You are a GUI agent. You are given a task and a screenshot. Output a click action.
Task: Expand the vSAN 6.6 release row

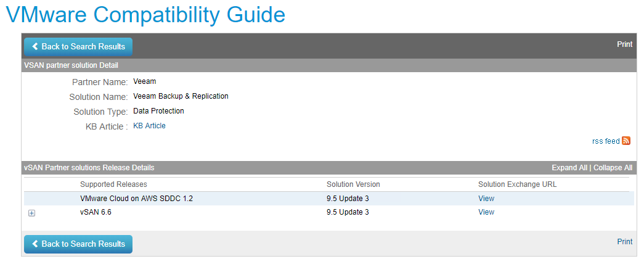(x=31, y=213)
